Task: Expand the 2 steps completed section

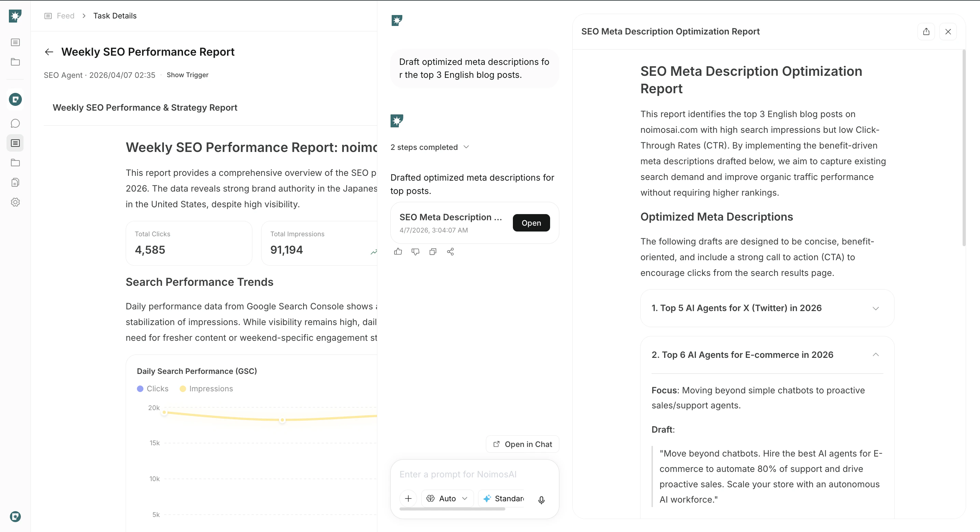Action: pyautogui.click(x=430, y=147)
